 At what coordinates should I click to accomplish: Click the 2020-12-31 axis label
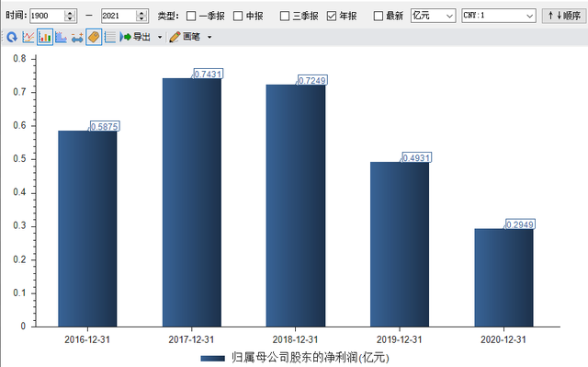[x=503, y=339]
